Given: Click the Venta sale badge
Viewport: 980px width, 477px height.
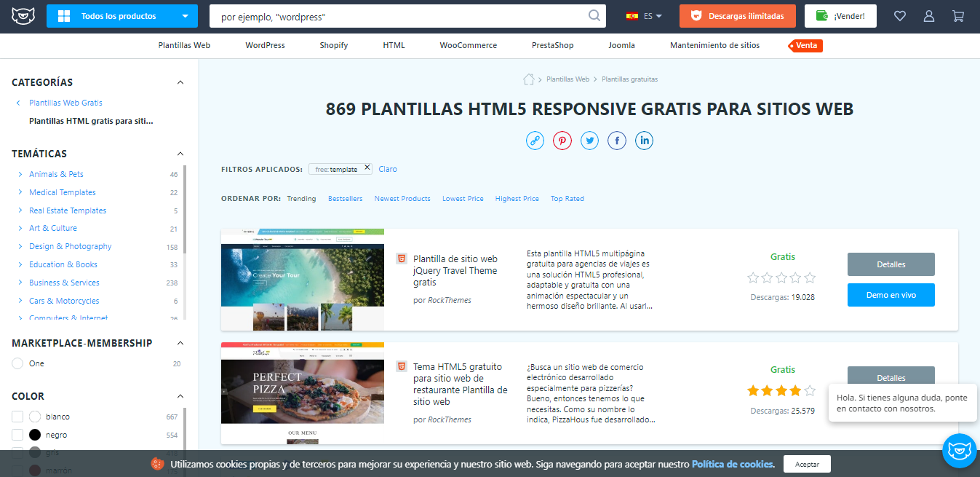Looking at the screenshot, I should (x=805, y=45).
